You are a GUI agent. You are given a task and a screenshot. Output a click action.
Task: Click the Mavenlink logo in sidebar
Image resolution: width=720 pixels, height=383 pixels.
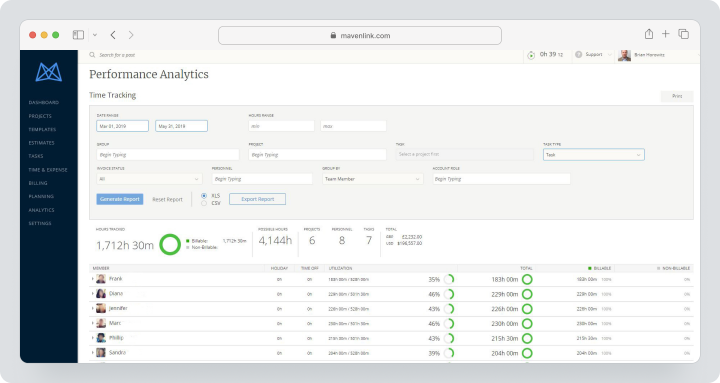49,72
